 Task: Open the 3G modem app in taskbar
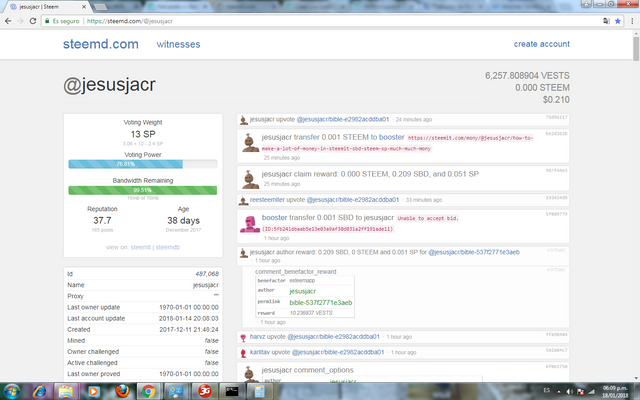[204, 391]
